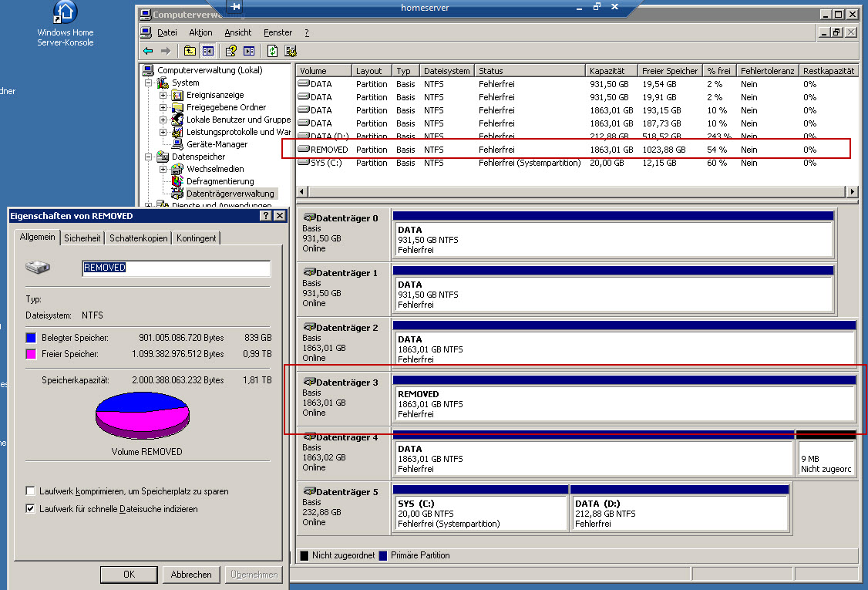
Task: Click the Datenträger 3 disk icon
Action: click(x=309, y=383)
